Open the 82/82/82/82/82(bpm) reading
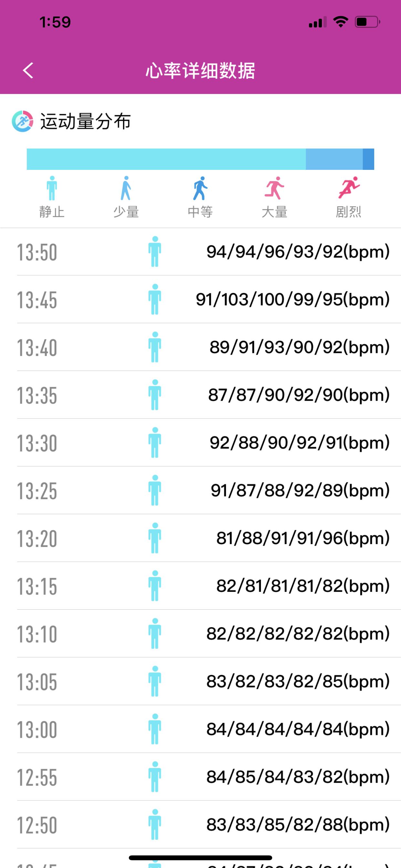The width and height of the screenshot is (401, 868). 298,634
